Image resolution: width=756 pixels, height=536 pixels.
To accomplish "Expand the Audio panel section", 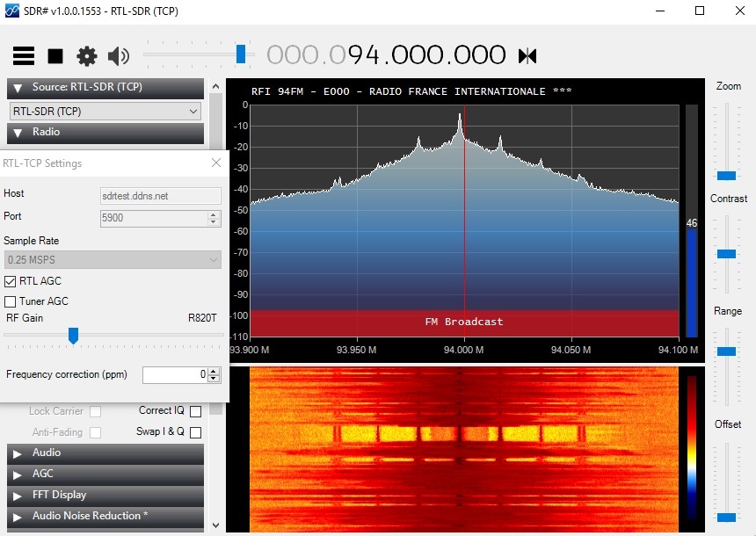I will [x=105, y=453].
